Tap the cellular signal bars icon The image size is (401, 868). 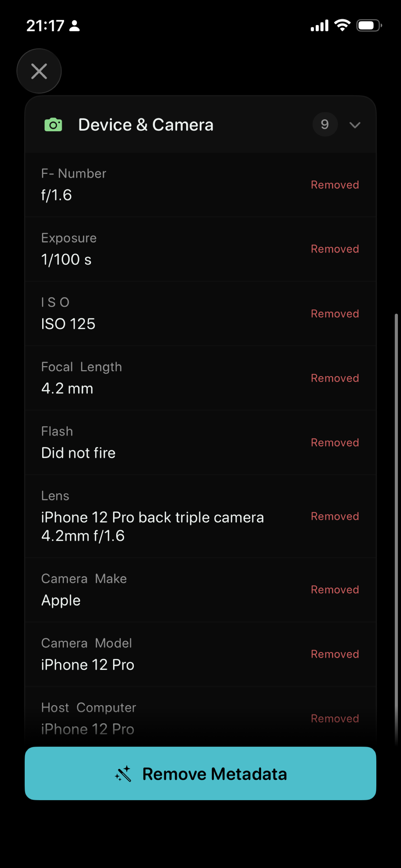click(319, 26)
